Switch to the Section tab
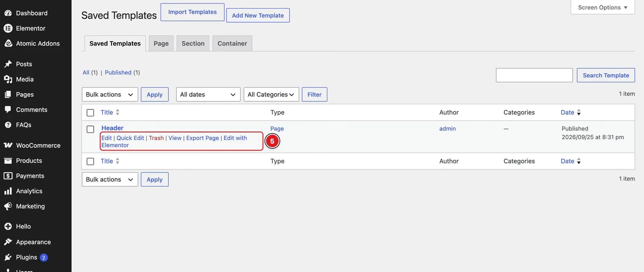This screenshot has height=272, width=644. tap(193, 43)
